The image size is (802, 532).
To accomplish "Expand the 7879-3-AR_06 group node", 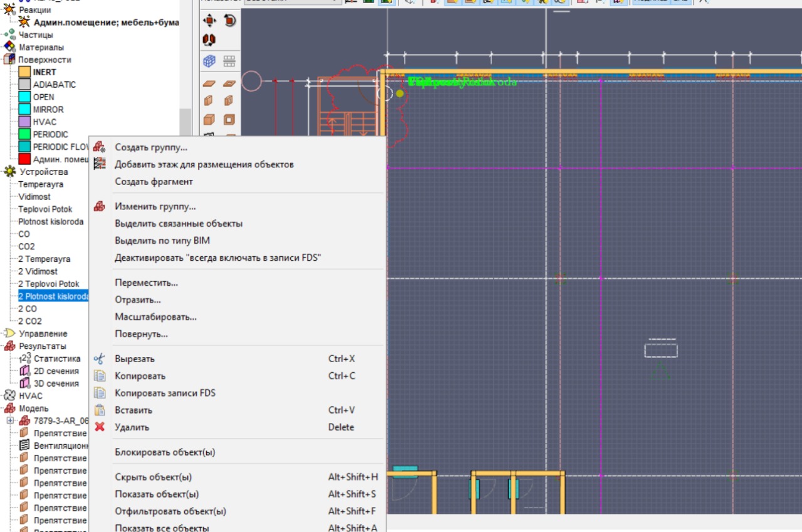I will (x=9, y=420).
